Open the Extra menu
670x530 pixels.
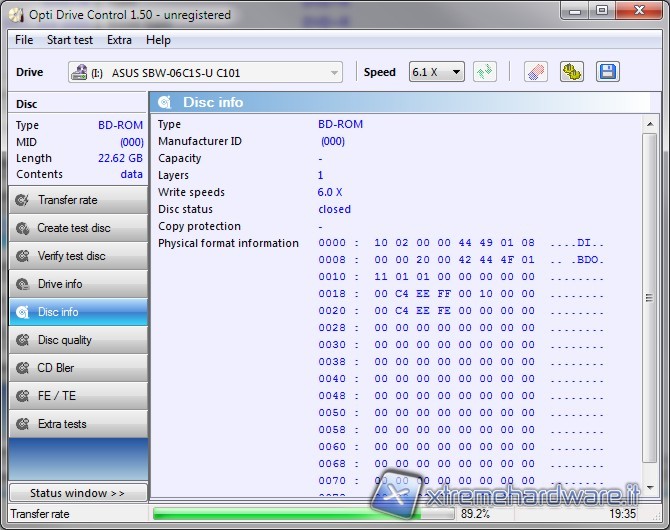click(x=119, y=40)
